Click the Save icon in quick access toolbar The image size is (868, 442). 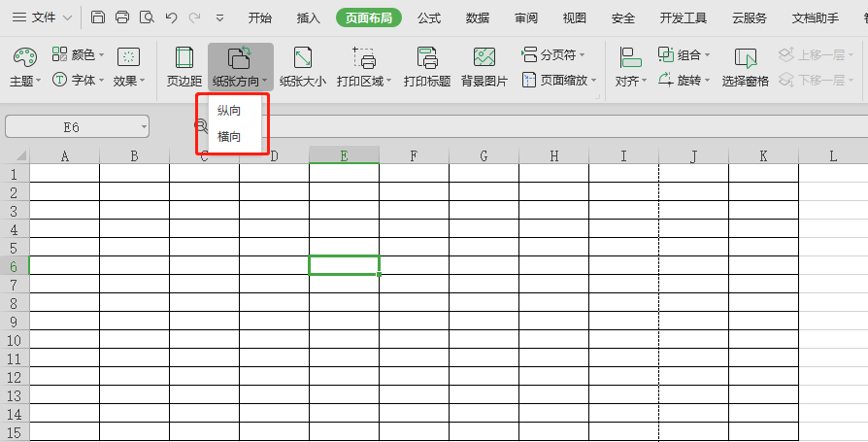pos(98,17)
